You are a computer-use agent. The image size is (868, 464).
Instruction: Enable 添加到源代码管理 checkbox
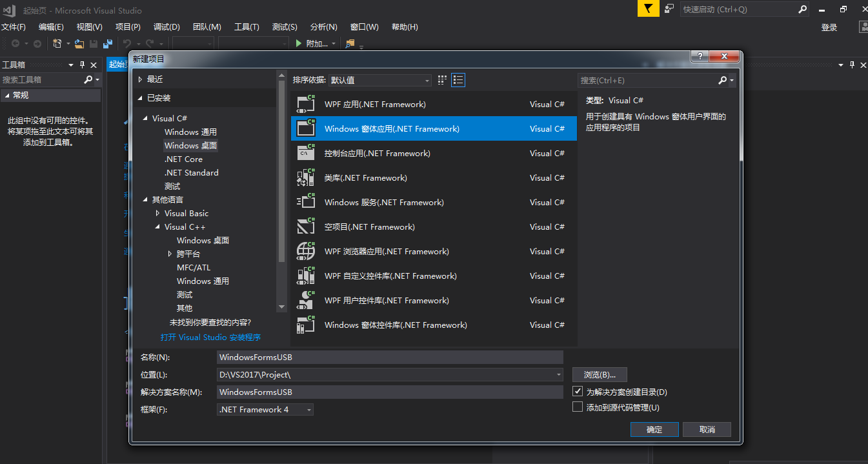point(578,407)
